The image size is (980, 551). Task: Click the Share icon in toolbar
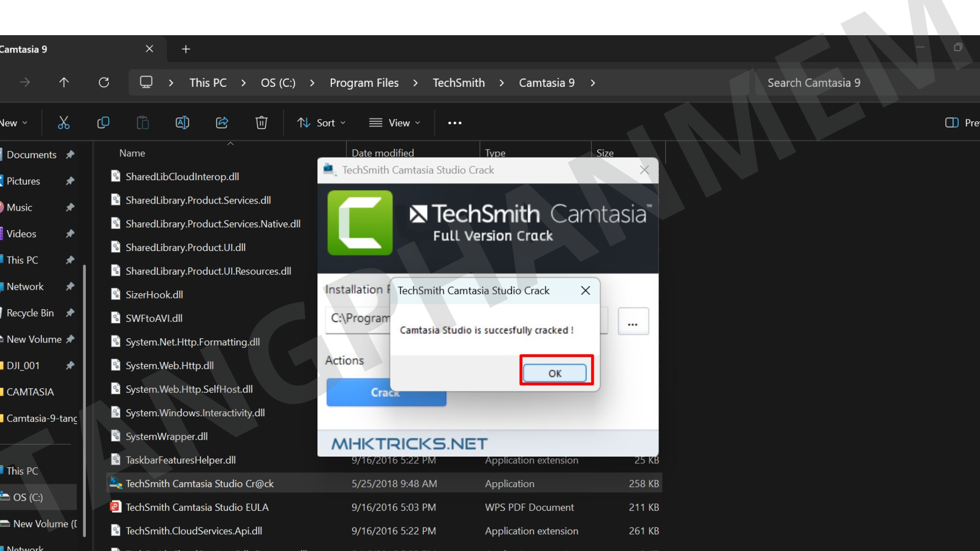[x=222, y=122]
